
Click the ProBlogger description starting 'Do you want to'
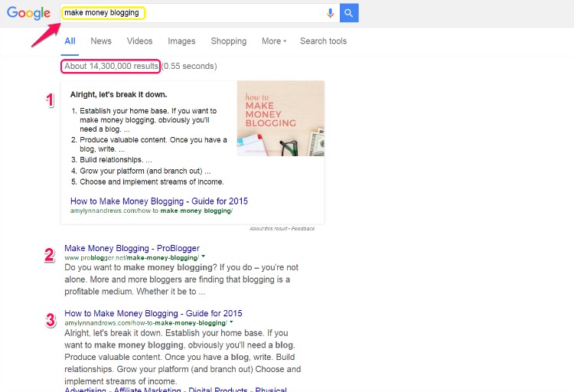(x=181, y=279)
